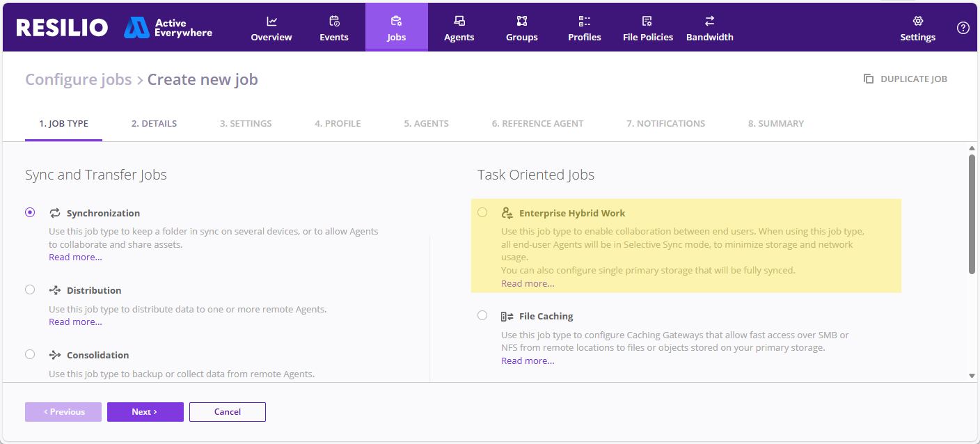980x444 pixels.
Task: Select the Synchronization radio button
Action: (30, 212)
